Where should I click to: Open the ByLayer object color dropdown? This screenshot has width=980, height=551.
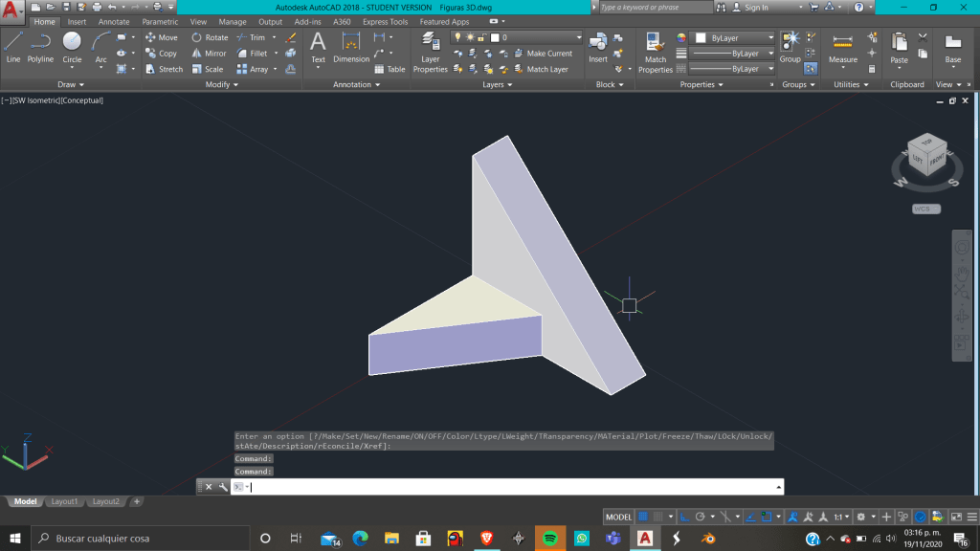[x=733, y=38]
